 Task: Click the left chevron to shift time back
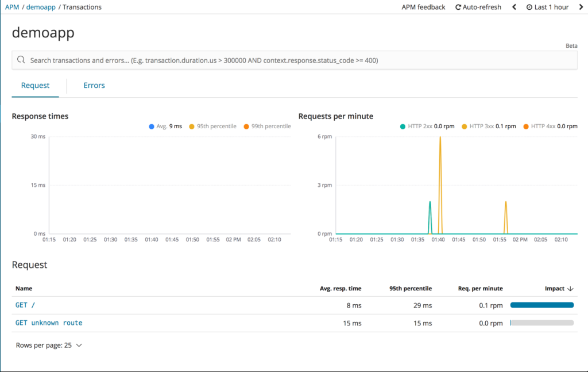coord(514,7)
